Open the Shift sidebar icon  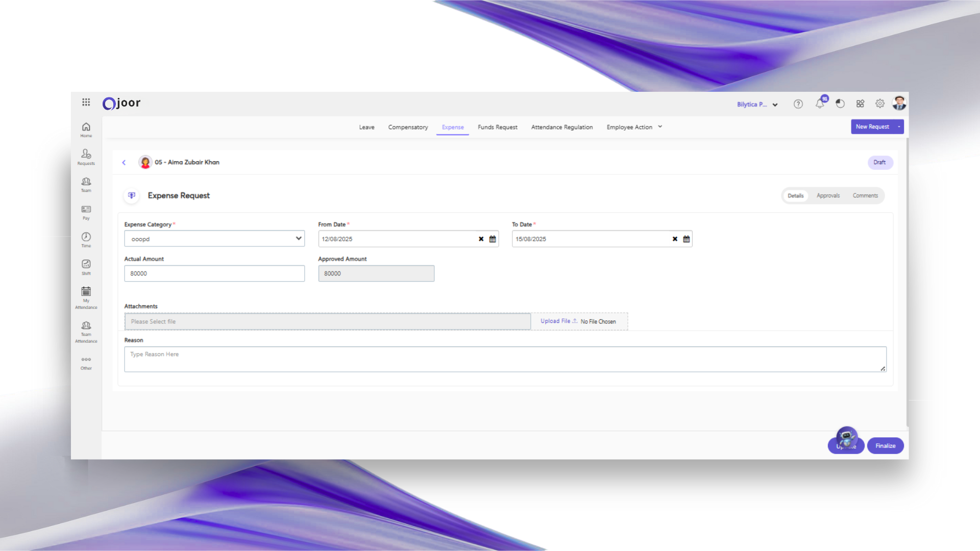(86, 267)
